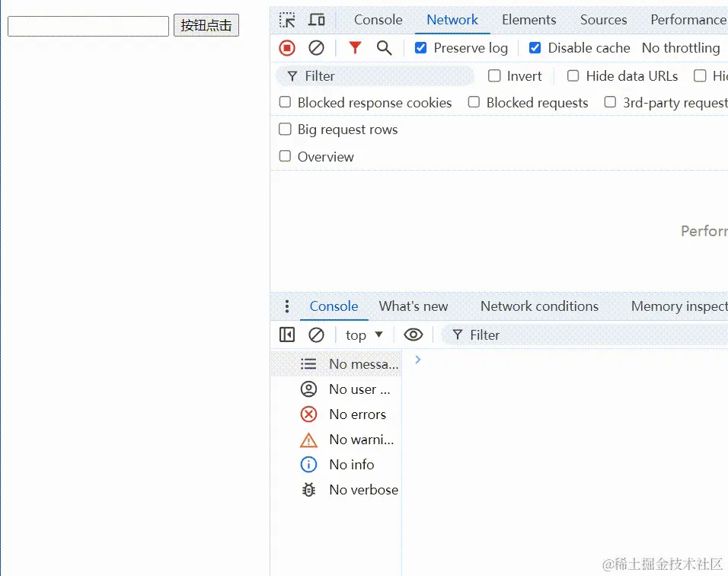Viewport: 728px width, 576px height.
Task: Click the 按钮点击 button on the page
Action: click(x=206, y=25)
